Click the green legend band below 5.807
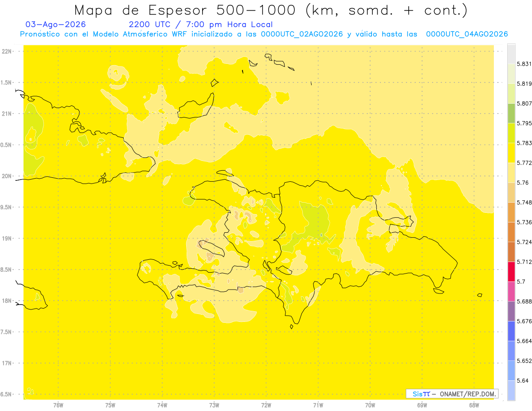This screenshot has width=532, height=411. pyautogui.click(x=511, y=113)
